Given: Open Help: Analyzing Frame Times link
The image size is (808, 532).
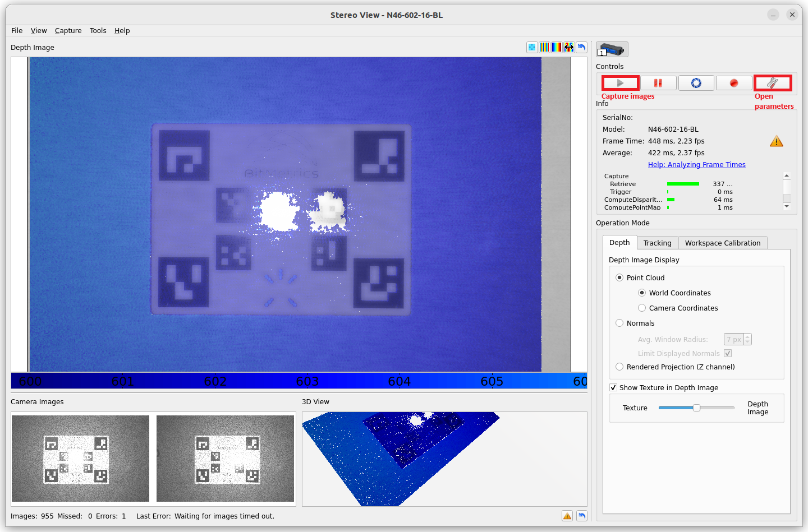Looking at the screenshot, I should tap(696, 165).
